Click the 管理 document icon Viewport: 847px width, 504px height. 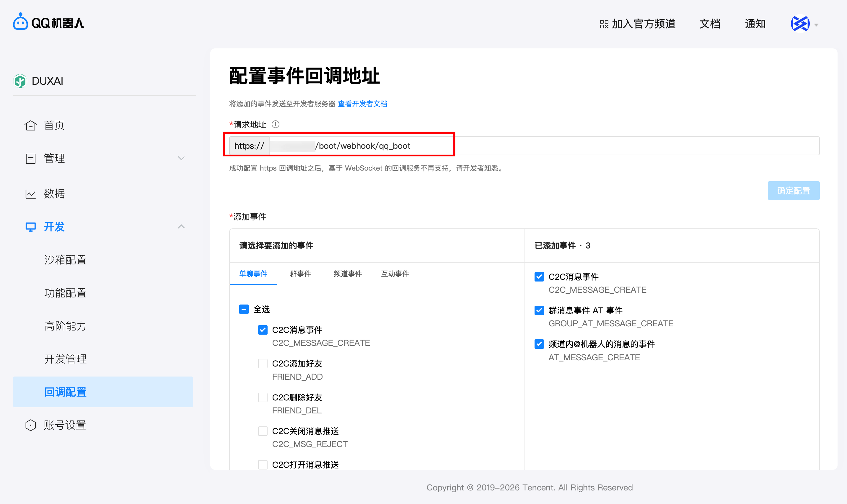click(x=31, y=158)
